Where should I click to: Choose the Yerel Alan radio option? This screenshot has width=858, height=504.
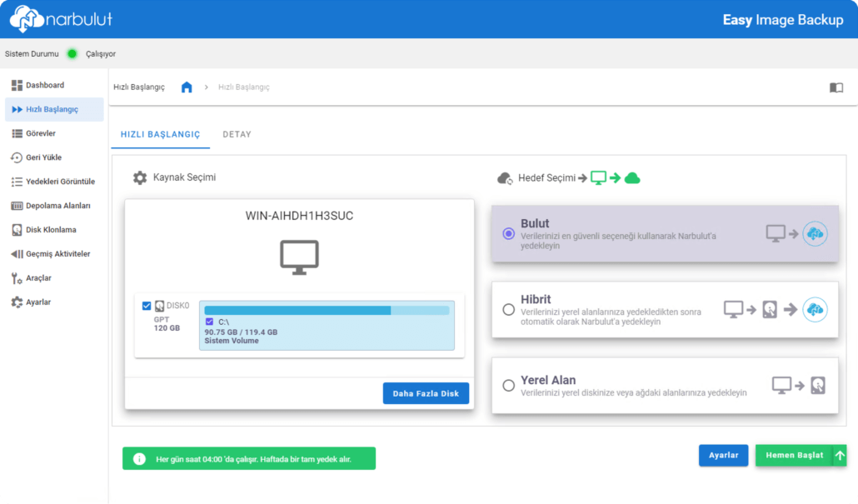508,386
